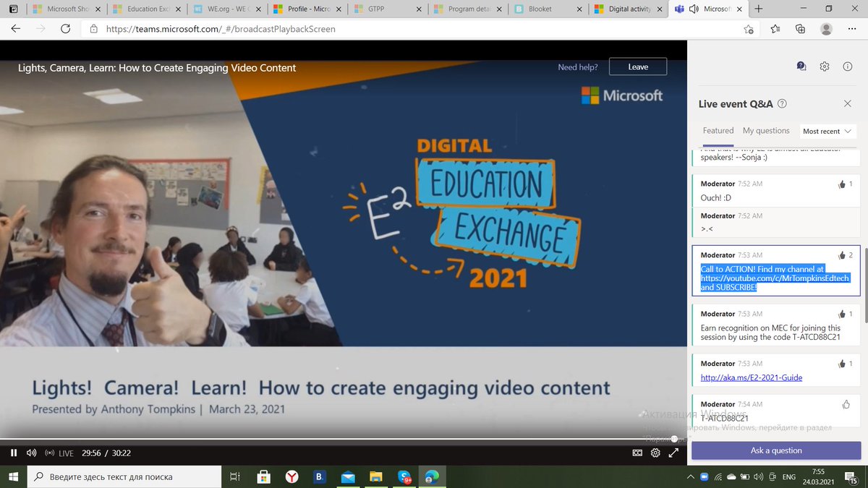Open the tab actions menu icon
This screenshot has width=868, height=488.
[x=14, y=9]
